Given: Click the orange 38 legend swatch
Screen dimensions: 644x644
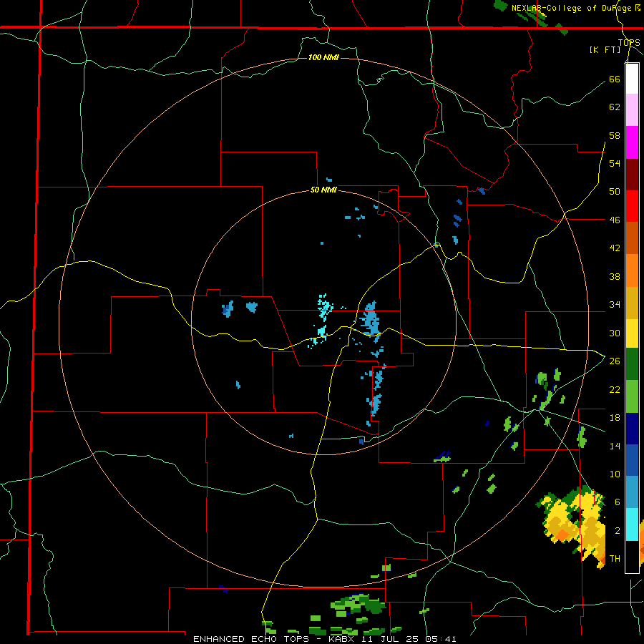Looking at the screenshot, I should (x=632, y=270).
